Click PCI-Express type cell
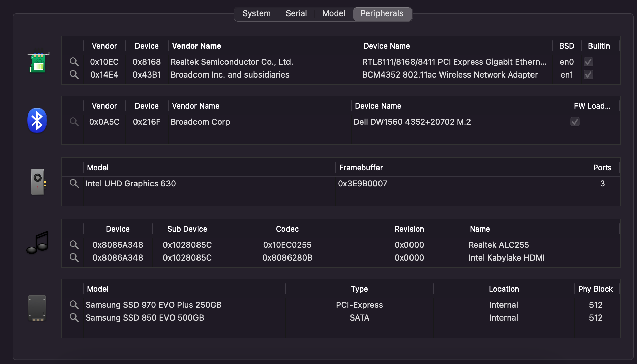Screen dimensions: 637x364 [359, 305]
